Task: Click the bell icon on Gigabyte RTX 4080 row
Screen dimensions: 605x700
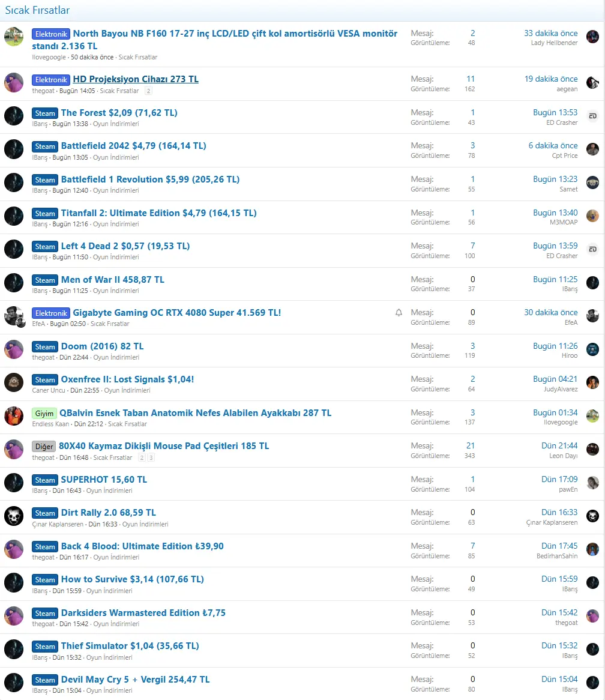Action: [399, 313]
